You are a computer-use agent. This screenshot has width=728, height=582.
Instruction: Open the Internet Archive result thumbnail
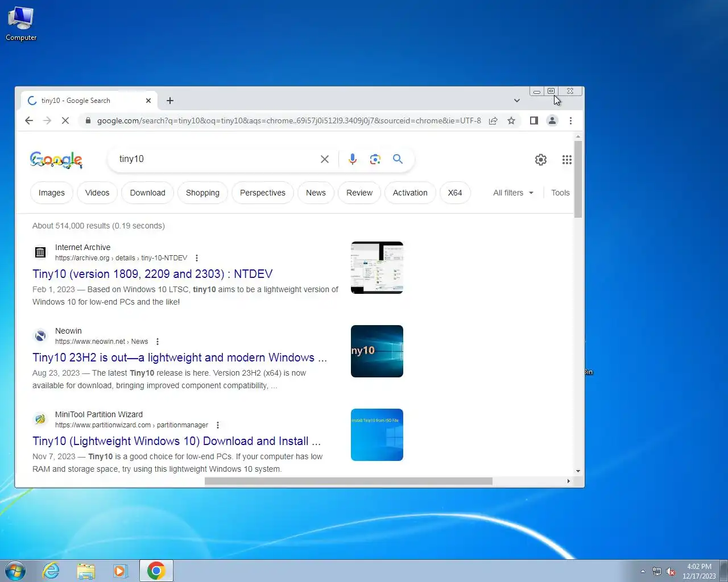(x=377, y=268)
